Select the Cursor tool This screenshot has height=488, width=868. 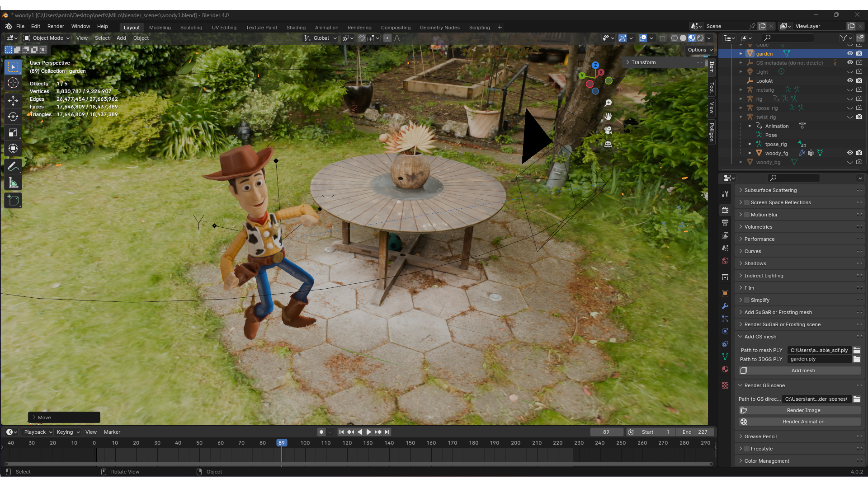13,83
